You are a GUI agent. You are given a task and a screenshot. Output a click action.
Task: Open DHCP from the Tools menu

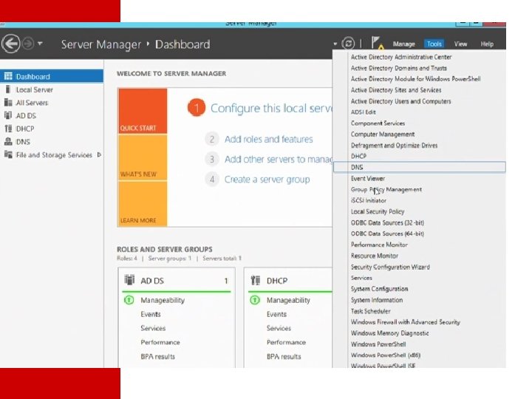[358, 156]
